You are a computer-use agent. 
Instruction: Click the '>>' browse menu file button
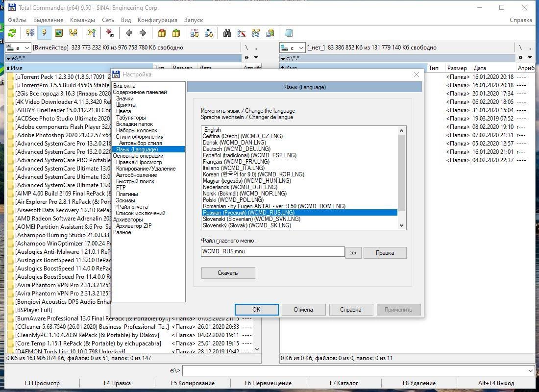(x=353, y=253)
